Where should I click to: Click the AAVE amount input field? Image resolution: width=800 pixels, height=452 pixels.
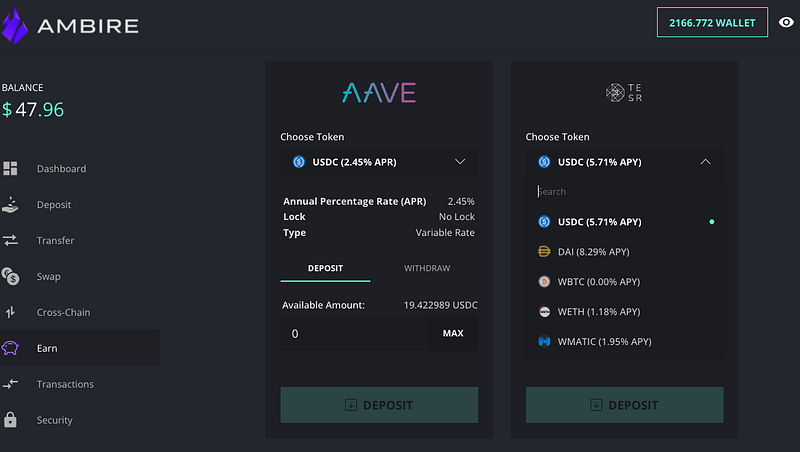pyautogui.click(x=354, y=333)
